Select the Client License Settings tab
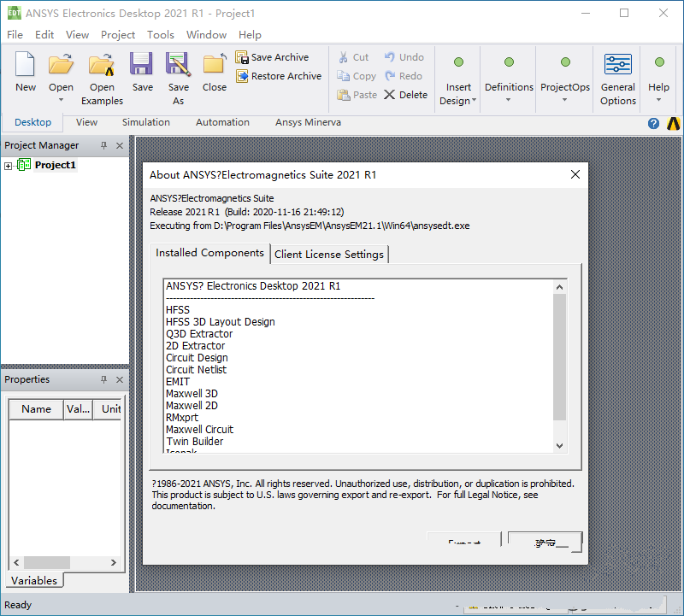Screen dimensions: 684x616 click(x=329, y=254)
